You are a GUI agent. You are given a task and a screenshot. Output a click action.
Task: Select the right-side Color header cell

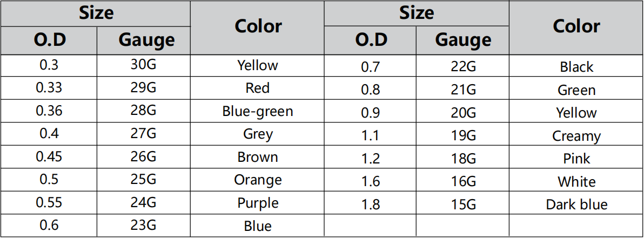[576, 27]
